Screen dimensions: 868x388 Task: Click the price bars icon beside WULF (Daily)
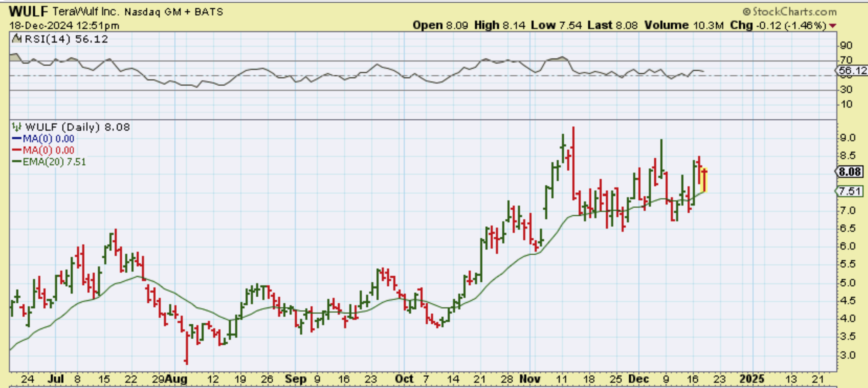click(x=17, y=127)
